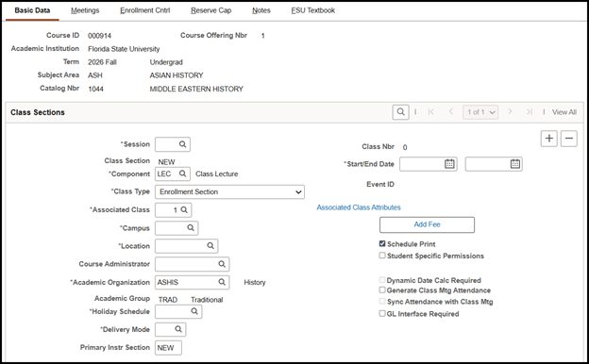
Task: Click the Add Fee button
Action: click(x=427, y=224)
